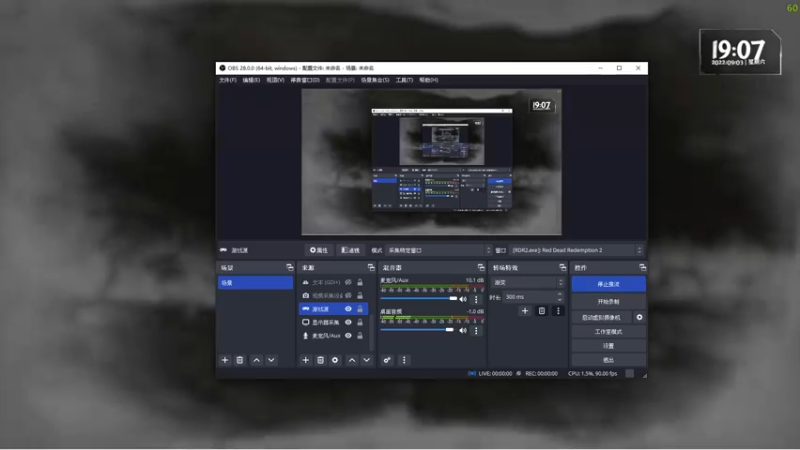The image size is (800, 450).
Task: Hide the 游戏源 game capture source
Action: [x=348, y=309]
